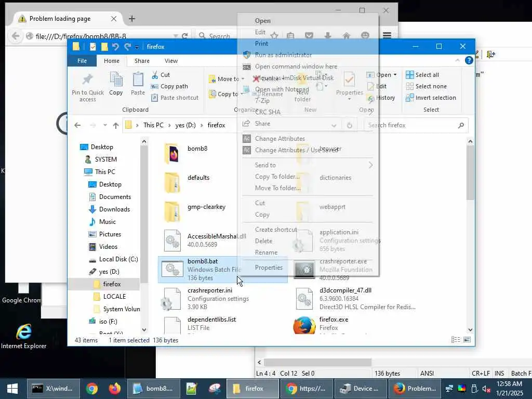Click Paste shortcut in ribbon

click(175, 98)
